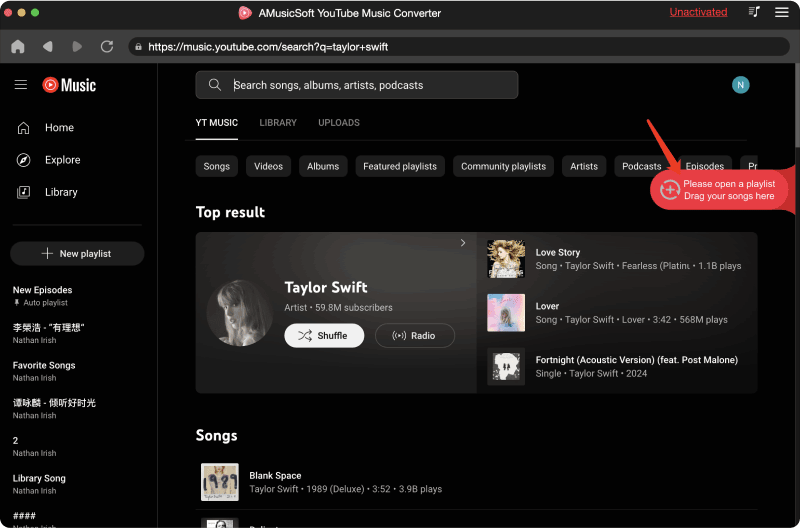Open the 谭咏麟 - 倾听好时光 playlist
800x528 pixels.
(x=54, y=409)
